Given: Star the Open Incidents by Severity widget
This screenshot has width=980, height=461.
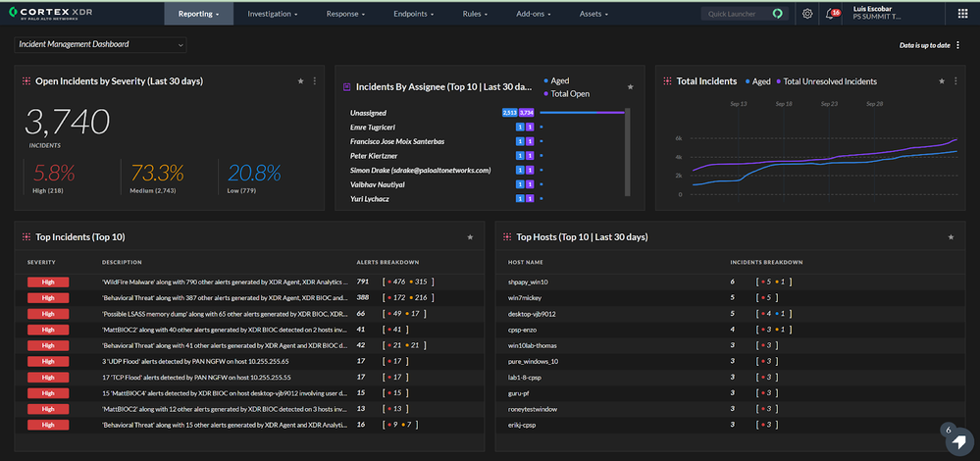Looking at the screenshot, I should pos(300,81).
